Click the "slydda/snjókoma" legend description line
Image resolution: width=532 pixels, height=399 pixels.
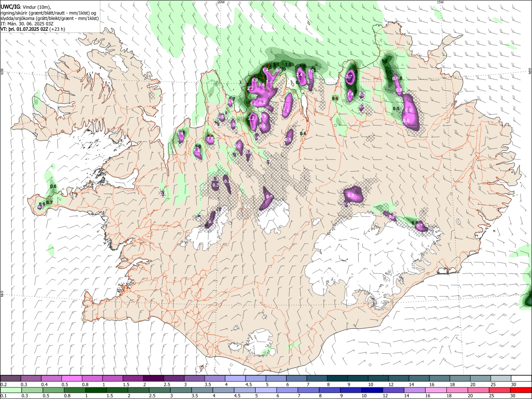click(x=49, y=18)
